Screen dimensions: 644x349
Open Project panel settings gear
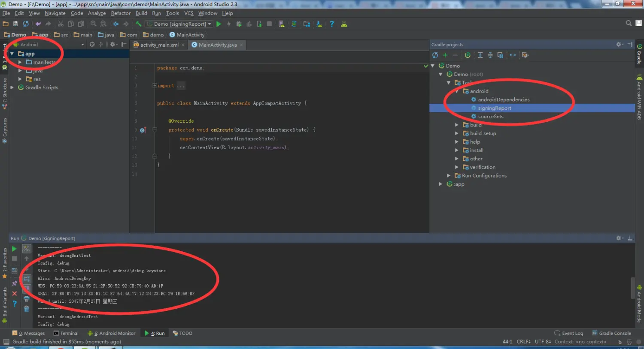pyautogui.click(x=113, y=45)
